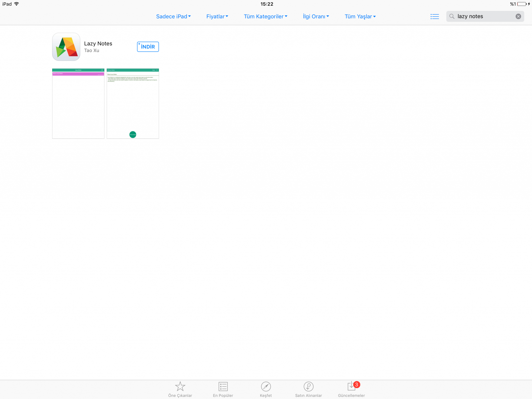Tap the battery indicator in status bar
Screen dimensions: 532x399
coord(522,4)
